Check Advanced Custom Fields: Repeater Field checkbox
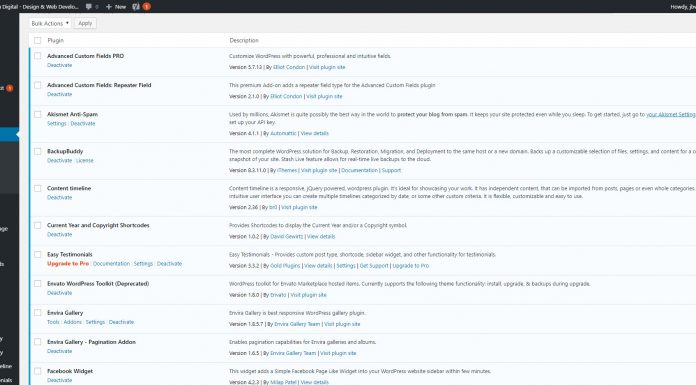 38,85
